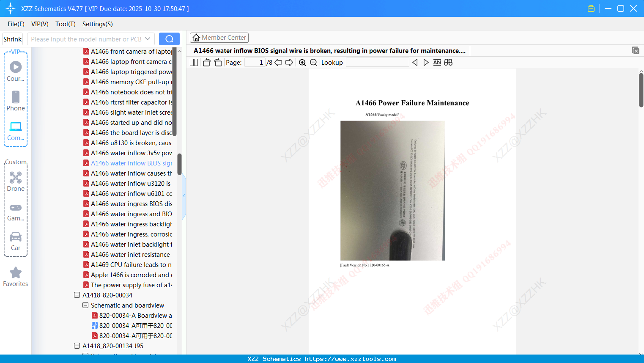The image size is (644, 363).
Task: Click the Member Center home button
Action: pyautogui.click(x=219, y=38)
